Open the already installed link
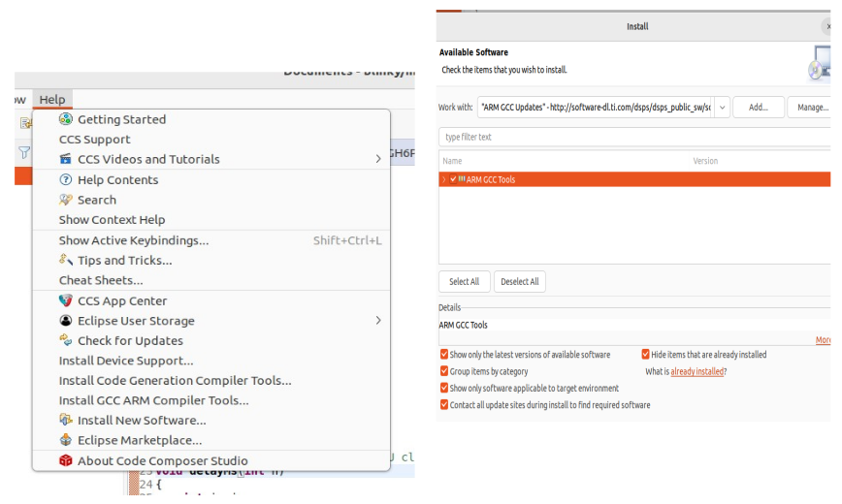Screen dimensions: 842x504 (696, 371)
